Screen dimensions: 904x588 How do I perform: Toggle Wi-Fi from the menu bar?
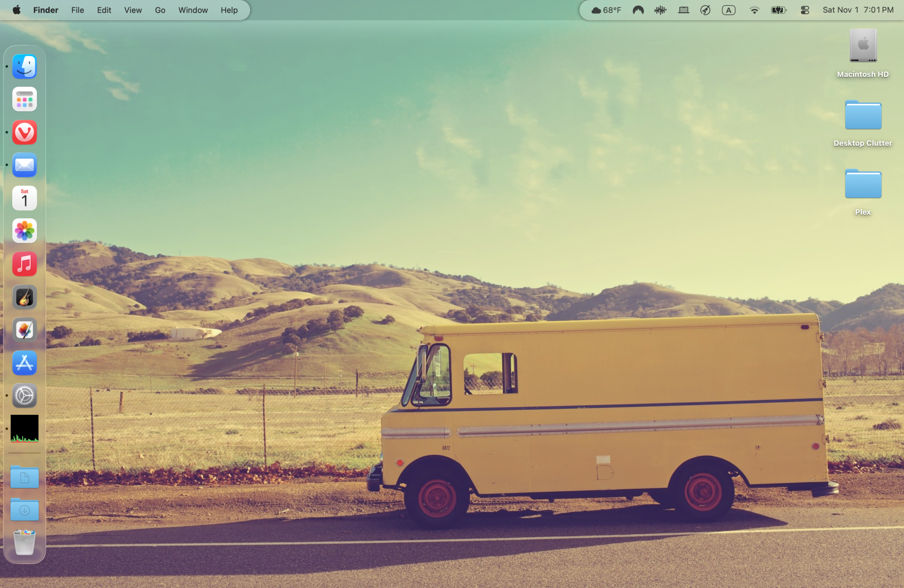pos(754,9)
